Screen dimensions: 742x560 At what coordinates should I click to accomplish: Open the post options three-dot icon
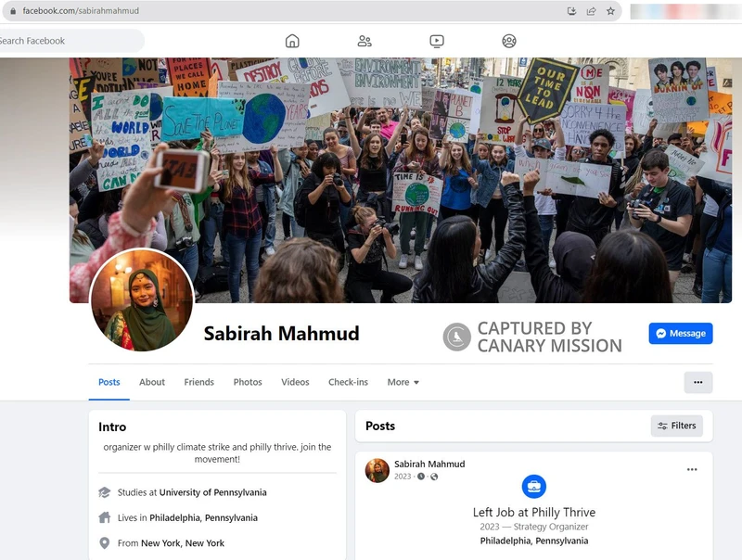(692, 470)
